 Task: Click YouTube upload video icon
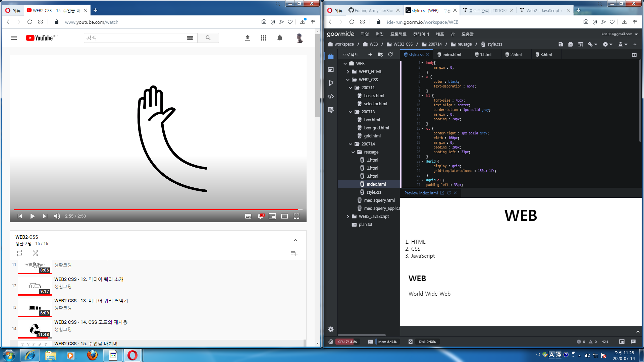248,38
